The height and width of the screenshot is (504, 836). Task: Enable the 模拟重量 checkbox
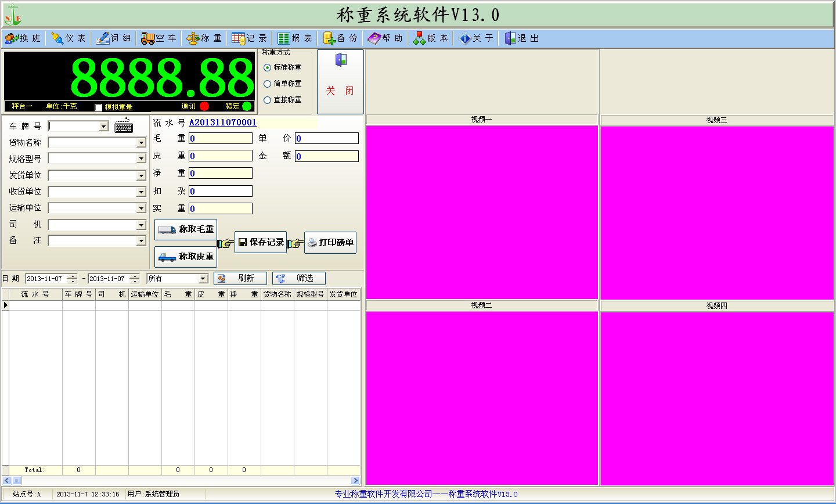(x=99, y=107)
